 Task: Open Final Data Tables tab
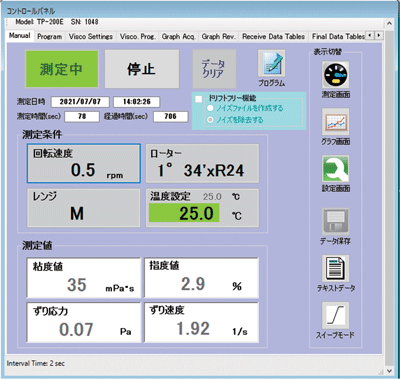(338, 37)
